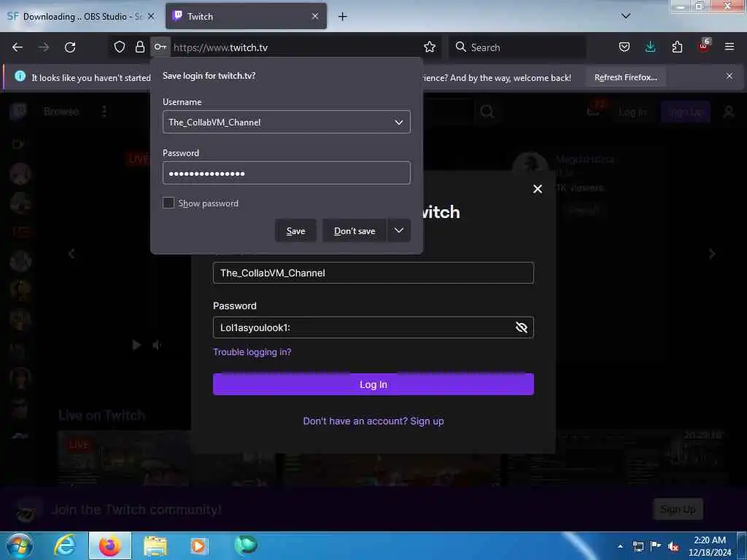Choose Don't save for the login
The image size is (747, 560).
355,231
